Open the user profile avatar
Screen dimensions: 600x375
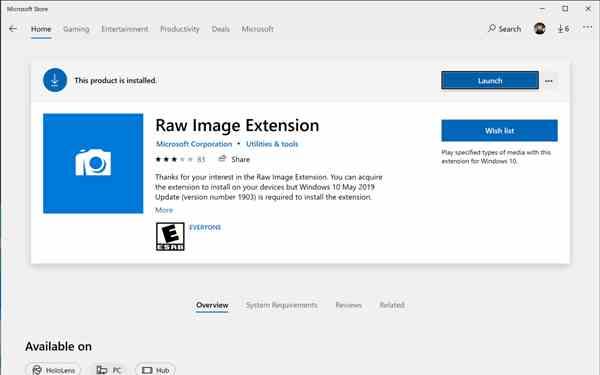pyautogui.click(x=540, y=28)
